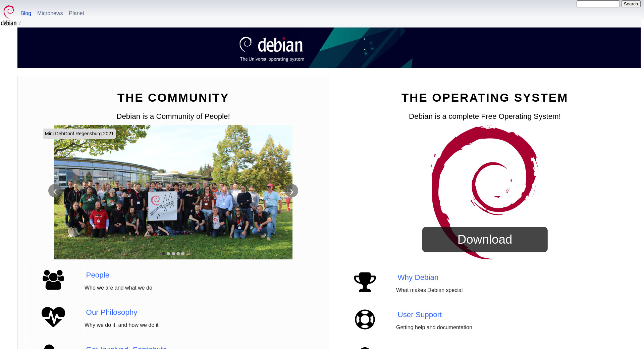Click the lifebuoy User Support icon
644x349 pixels.
point(365,319)
